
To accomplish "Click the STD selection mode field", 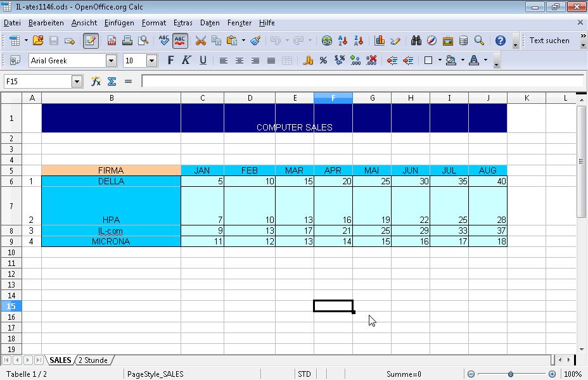I will coord(305,374).
